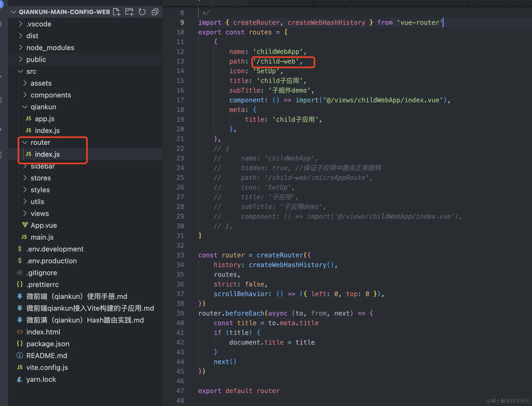Click line number 33 in the gutter

click(180, 255)
